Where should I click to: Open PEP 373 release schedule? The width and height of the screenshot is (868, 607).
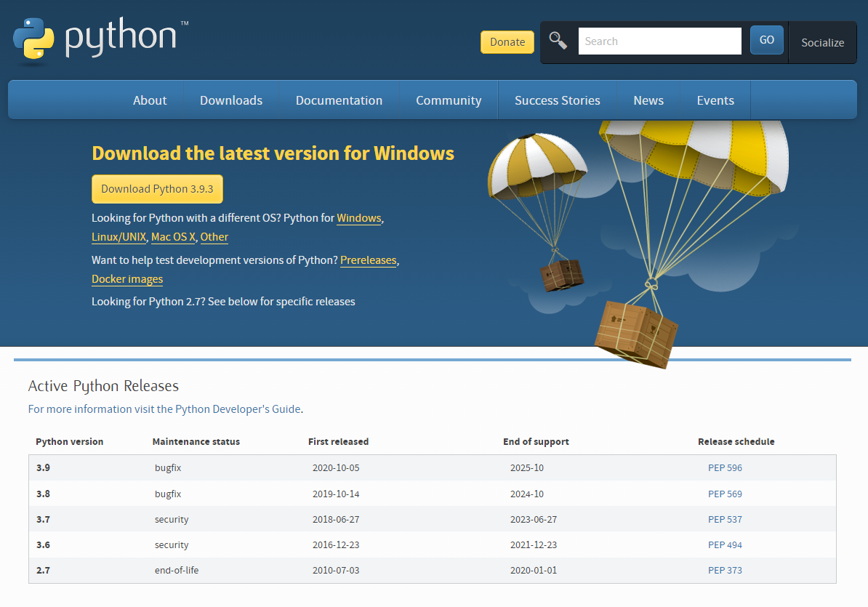(x=725, y=570)
